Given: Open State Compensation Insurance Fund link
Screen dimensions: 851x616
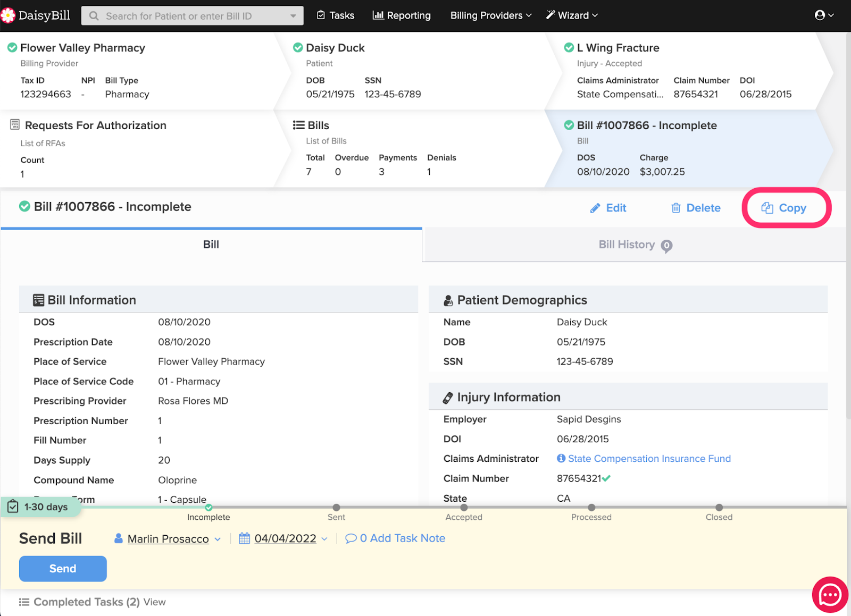Looking at the screenshot, I should 649,458.
